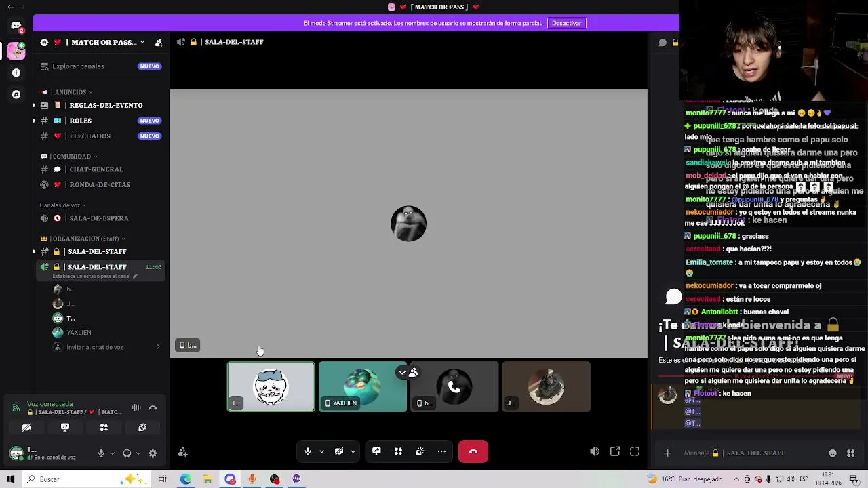
Task: Open noise suppression waveform icon
Action: coord(136,408)
